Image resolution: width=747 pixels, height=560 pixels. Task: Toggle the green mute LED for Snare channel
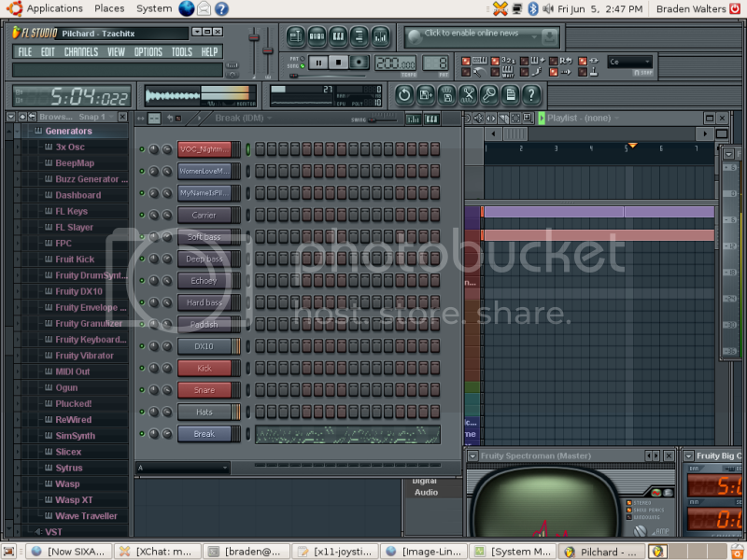pyautogui.click(x=142, y=390)
